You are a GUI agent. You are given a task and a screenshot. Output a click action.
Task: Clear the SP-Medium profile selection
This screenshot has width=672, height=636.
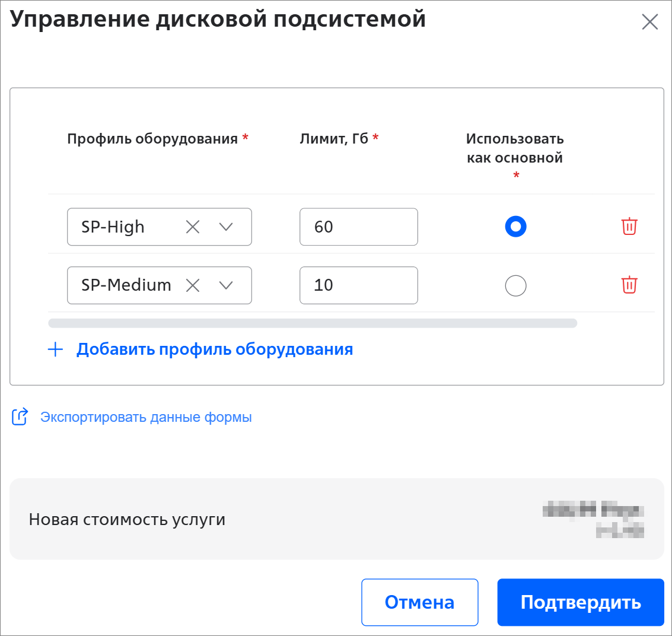193,285
